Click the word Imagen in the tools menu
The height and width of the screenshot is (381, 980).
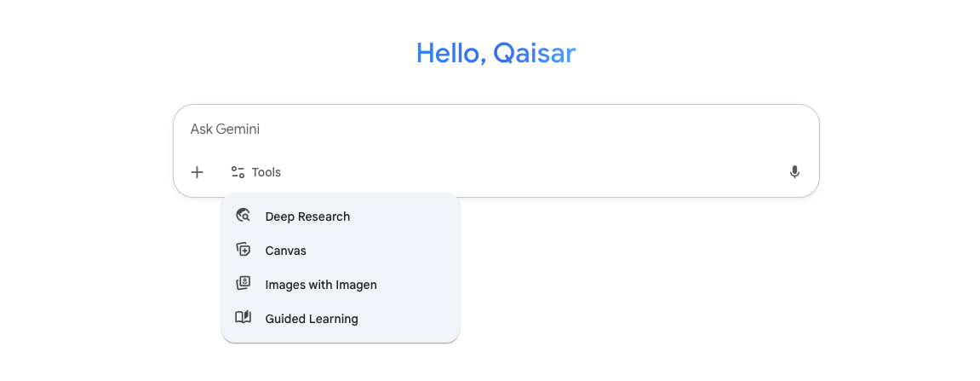[354, 285]
